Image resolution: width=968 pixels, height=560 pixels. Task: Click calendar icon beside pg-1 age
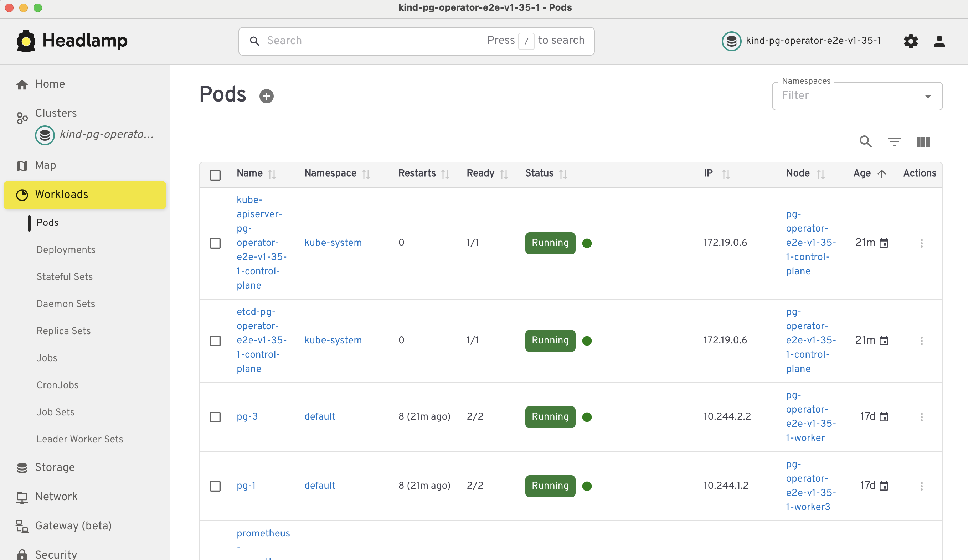click(x=884, y=486)
